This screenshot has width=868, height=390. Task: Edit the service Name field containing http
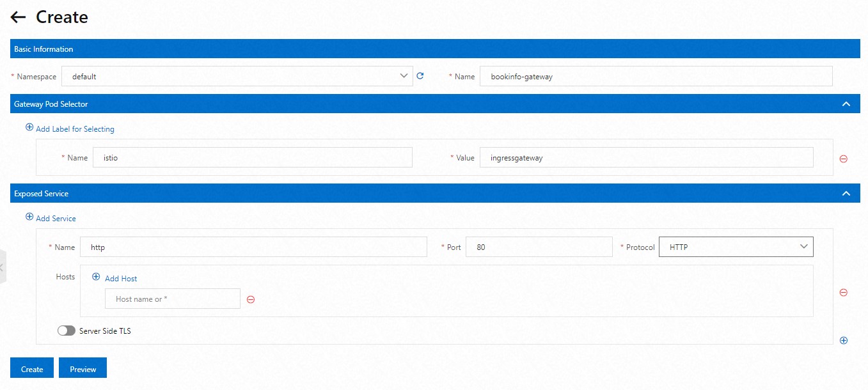click(x=253, y=247)
